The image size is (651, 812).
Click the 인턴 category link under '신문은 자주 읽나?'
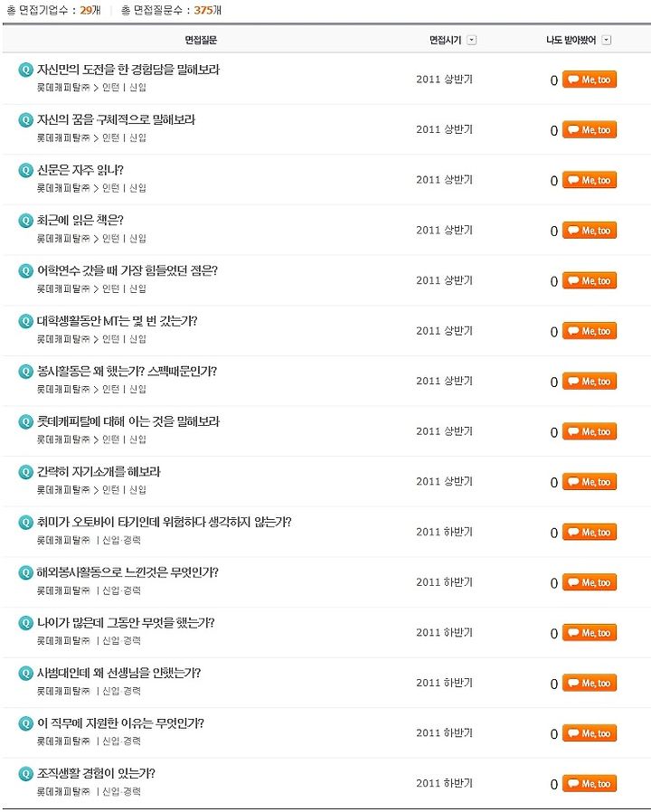click(111, 188)
